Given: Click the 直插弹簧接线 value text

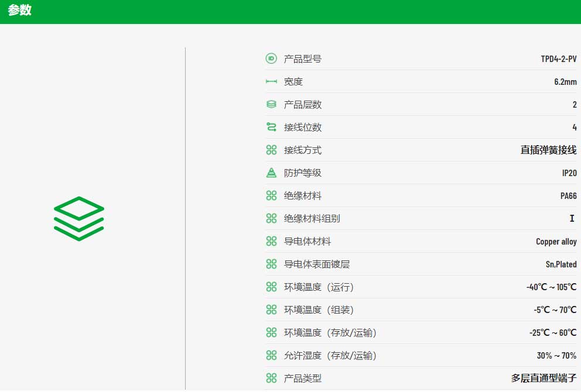Looking at the screenshot, I should click(x=548, y=150).
